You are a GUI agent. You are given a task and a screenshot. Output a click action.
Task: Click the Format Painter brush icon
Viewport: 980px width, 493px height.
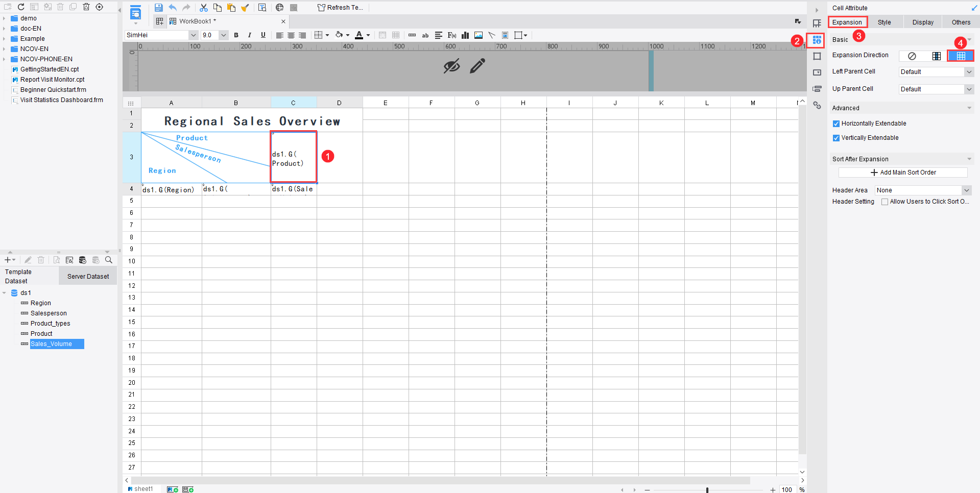(245, 8)
